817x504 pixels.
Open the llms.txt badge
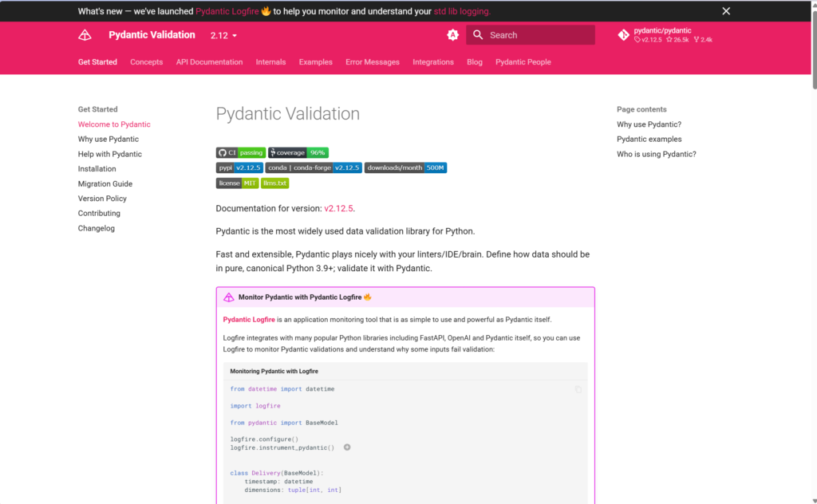click(x=274, y=183)
